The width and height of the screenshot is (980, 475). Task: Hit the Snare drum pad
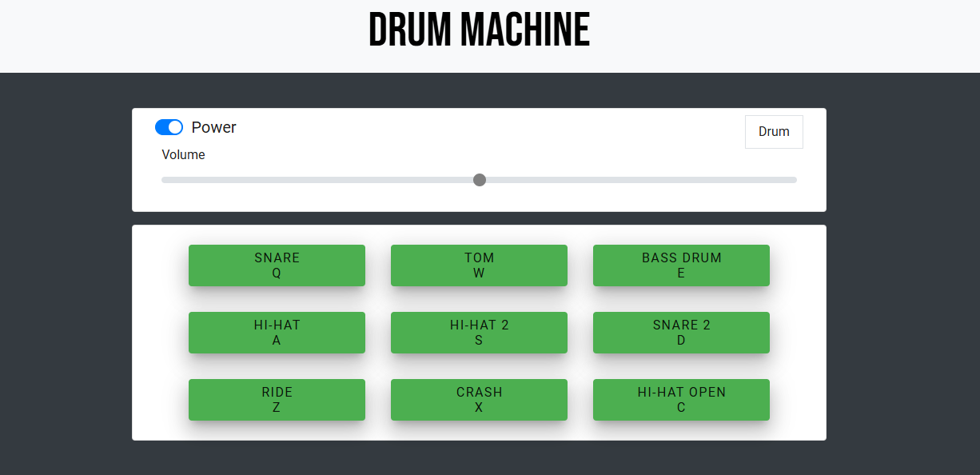277,265
